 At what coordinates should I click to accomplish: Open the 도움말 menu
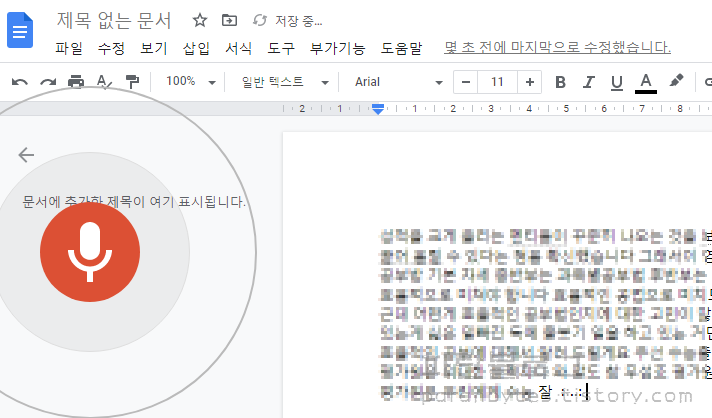click(401, 48)
